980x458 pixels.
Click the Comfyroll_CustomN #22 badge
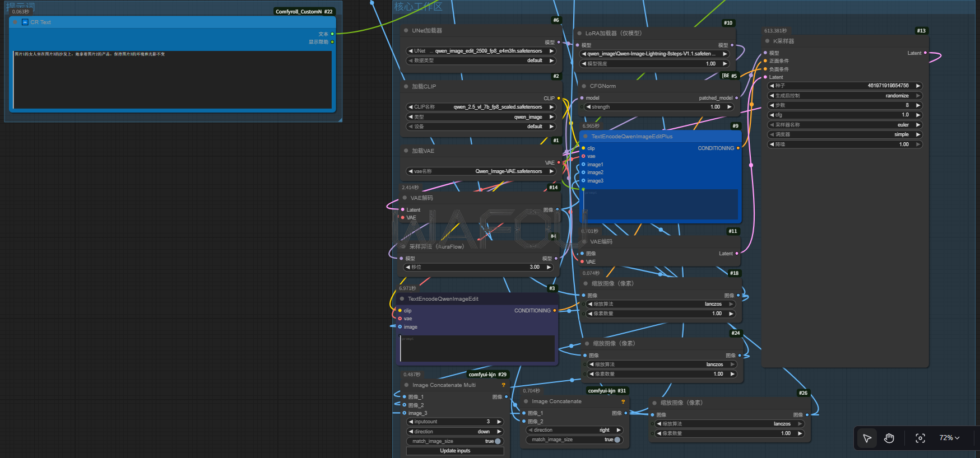304,11
